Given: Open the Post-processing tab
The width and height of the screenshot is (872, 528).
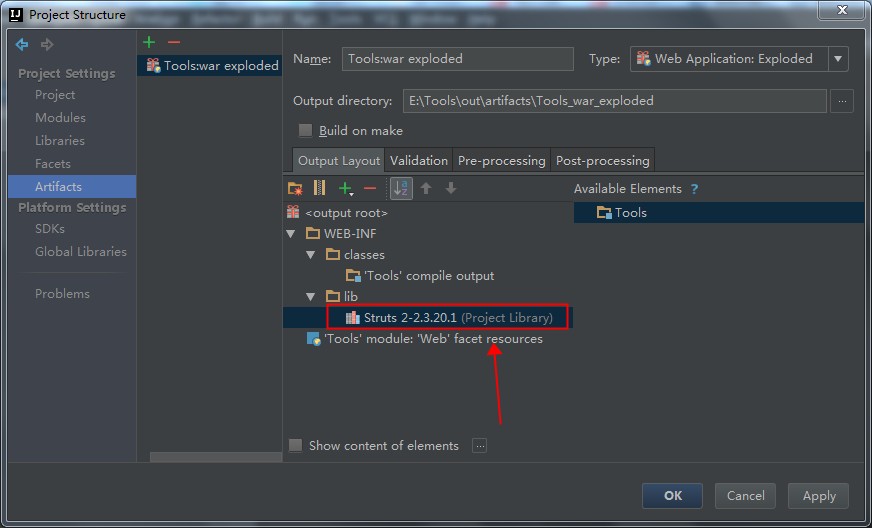Looking at the screenshot, I should tap(603, 161).
